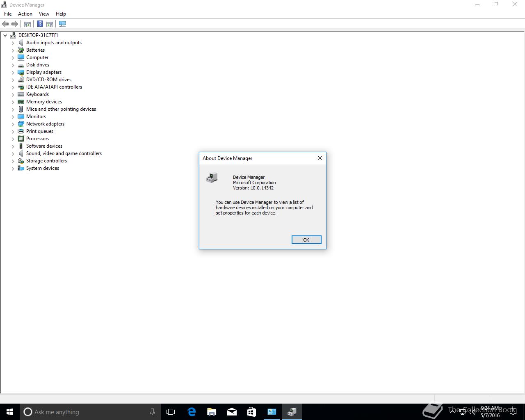The image size is (525, 420).
Task: Click the DVD/CD-ROM drives category icon
Action: [21, 80]
